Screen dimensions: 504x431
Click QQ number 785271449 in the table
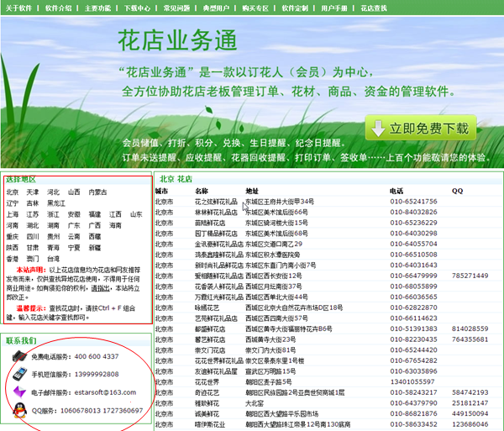(x=470, y=276)
